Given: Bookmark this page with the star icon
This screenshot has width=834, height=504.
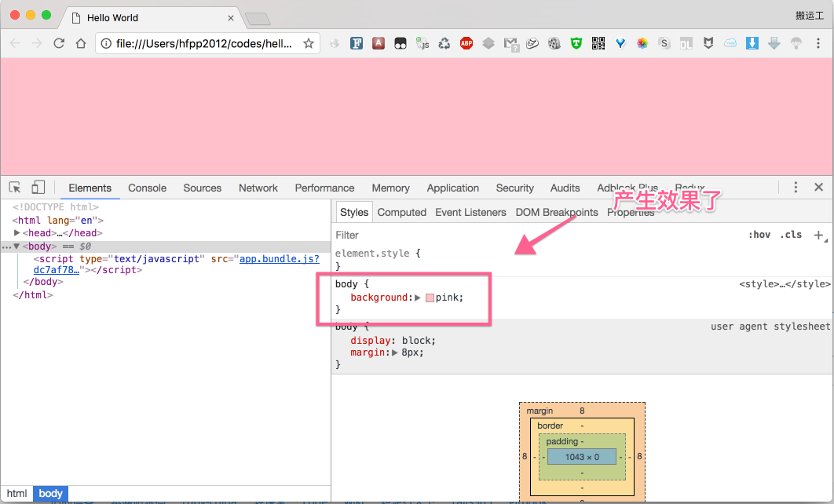Looking at the screenshot, I should pos(309,43).
